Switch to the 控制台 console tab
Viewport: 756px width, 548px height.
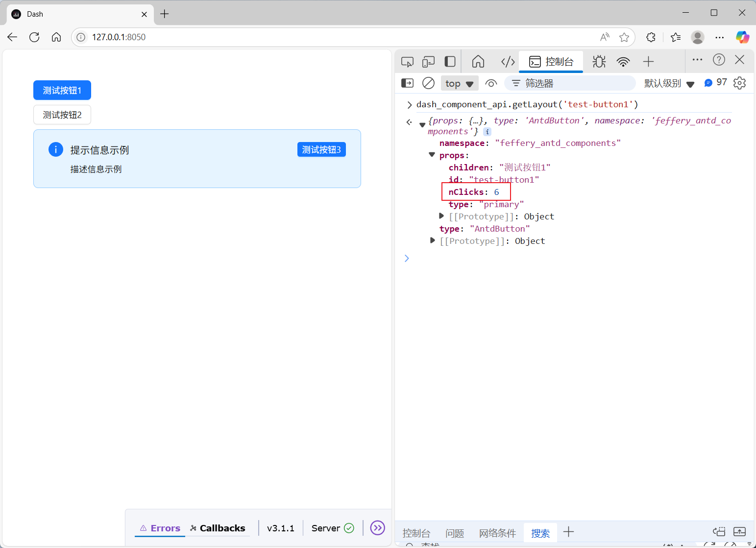(x=551, y=62)
